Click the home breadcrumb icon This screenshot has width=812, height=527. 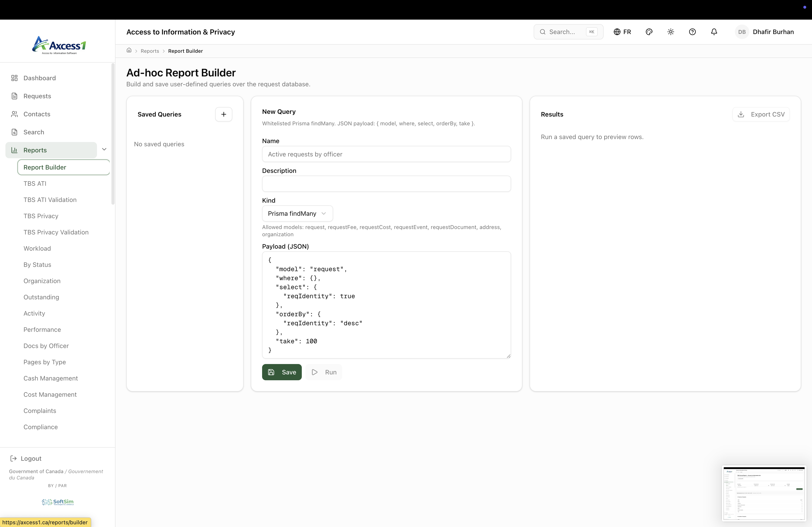click(x=129, y=50)
